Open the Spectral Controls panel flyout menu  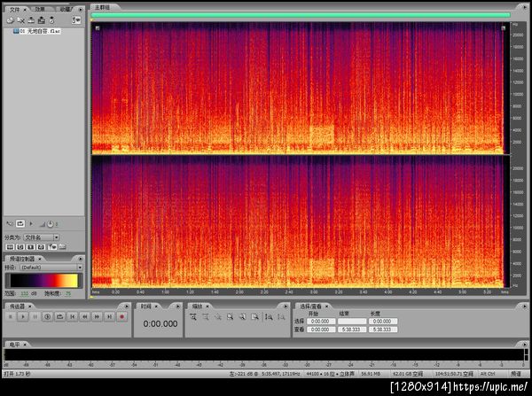81,259
